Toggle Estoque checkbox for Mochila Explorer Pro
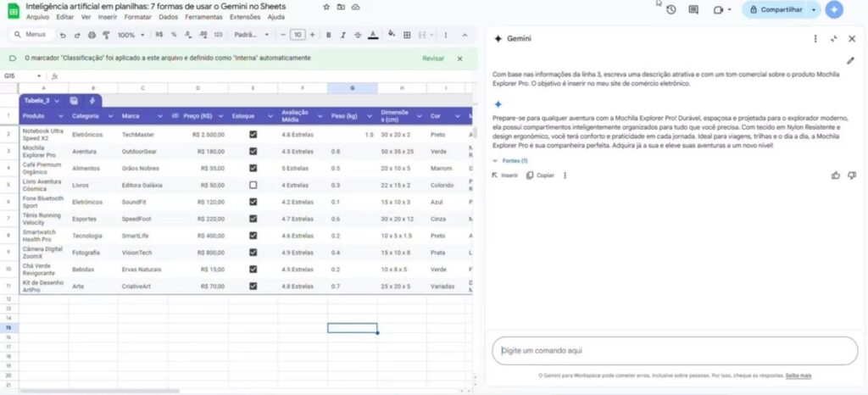868x395 pixels. 253,151
